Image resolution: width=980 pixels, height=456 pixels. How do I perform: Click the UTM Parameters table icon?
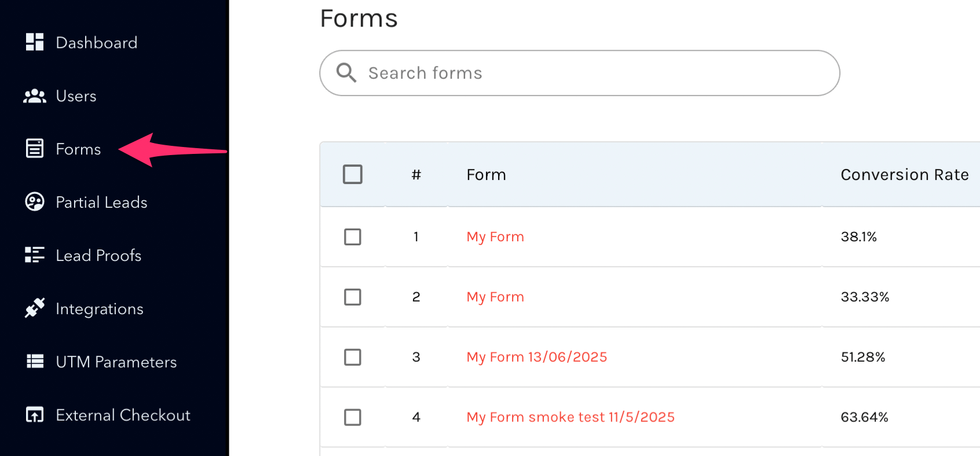click(35, 362)
